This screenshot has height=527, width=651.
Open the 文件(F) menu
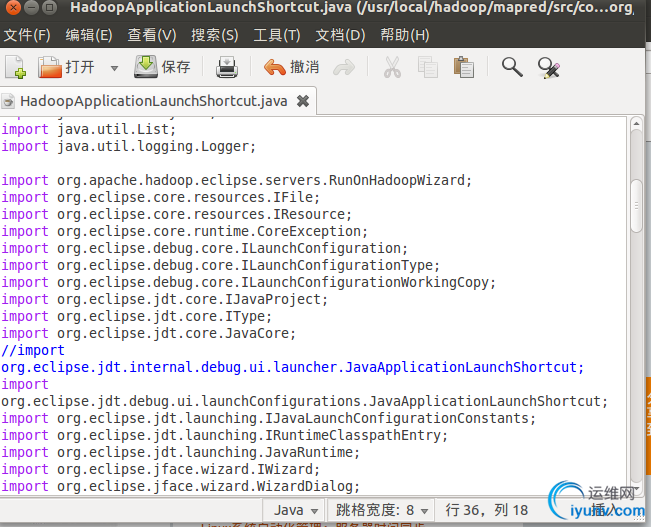tap(27, 35)
